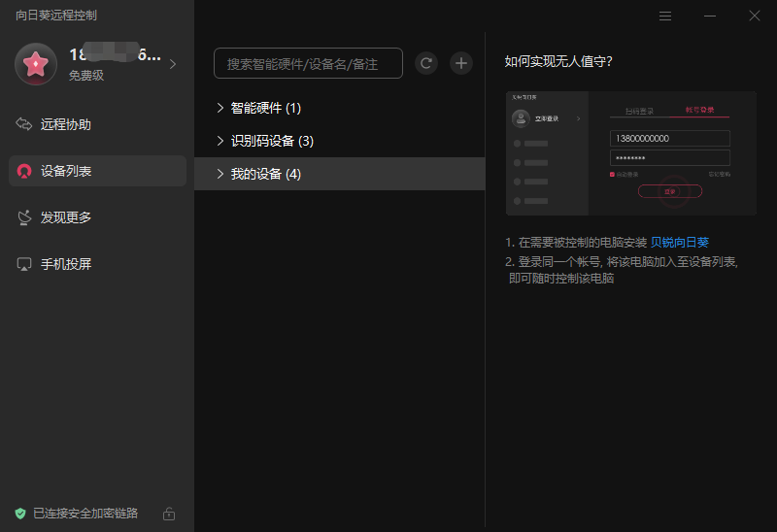The height and width of the screenshot is (532, 777).
Task: Expand the 我的设备 (4) group
Action: [x=220, y=174]
